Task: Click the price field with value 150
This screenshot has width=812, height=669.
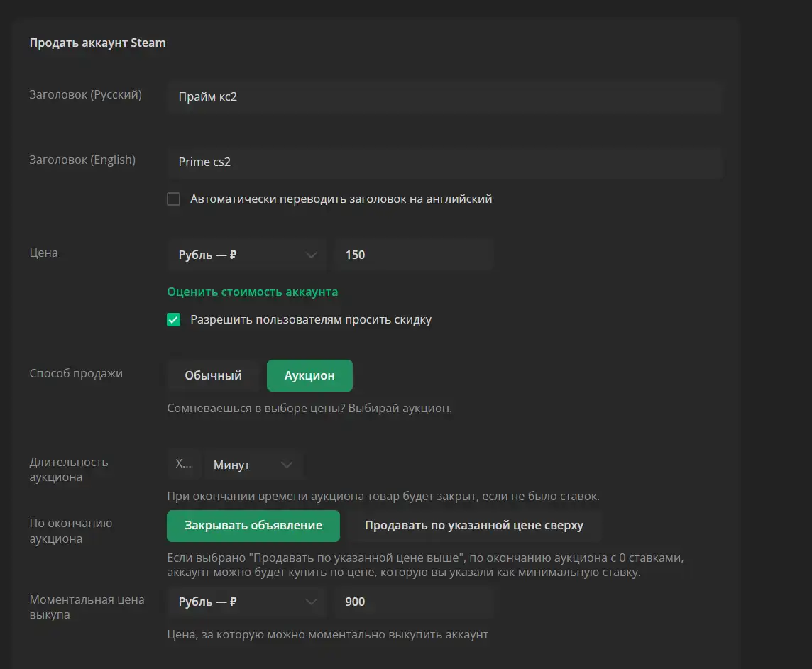Action: (x=413, y=255)
